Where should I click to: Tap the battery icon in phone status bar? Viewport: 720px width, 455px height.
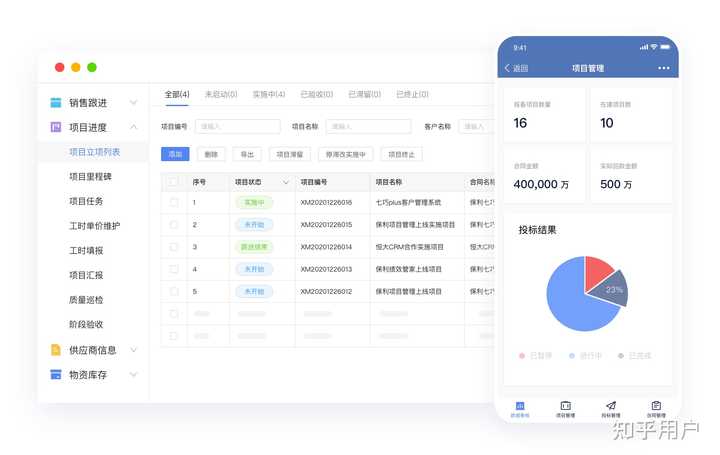click(665, 47)
